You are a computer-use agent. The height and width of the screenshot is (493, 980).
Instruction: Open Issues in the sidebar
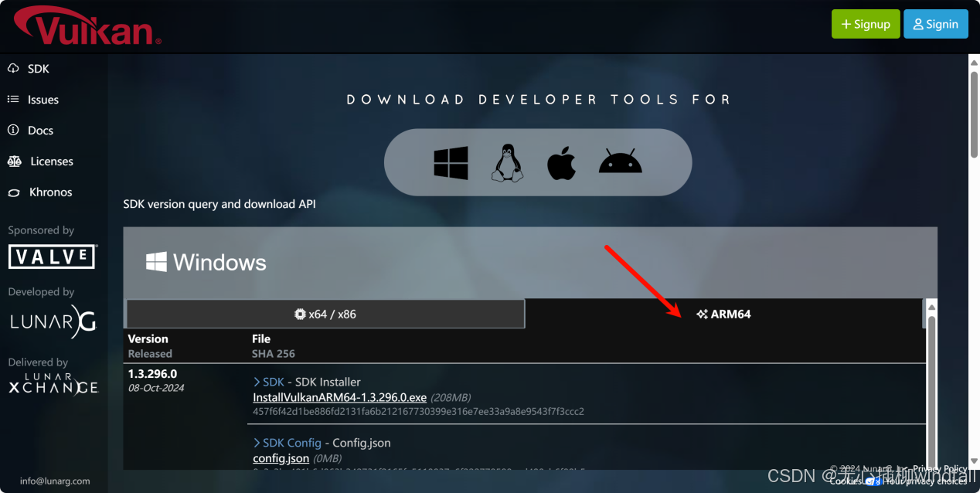tap(33, 100)
